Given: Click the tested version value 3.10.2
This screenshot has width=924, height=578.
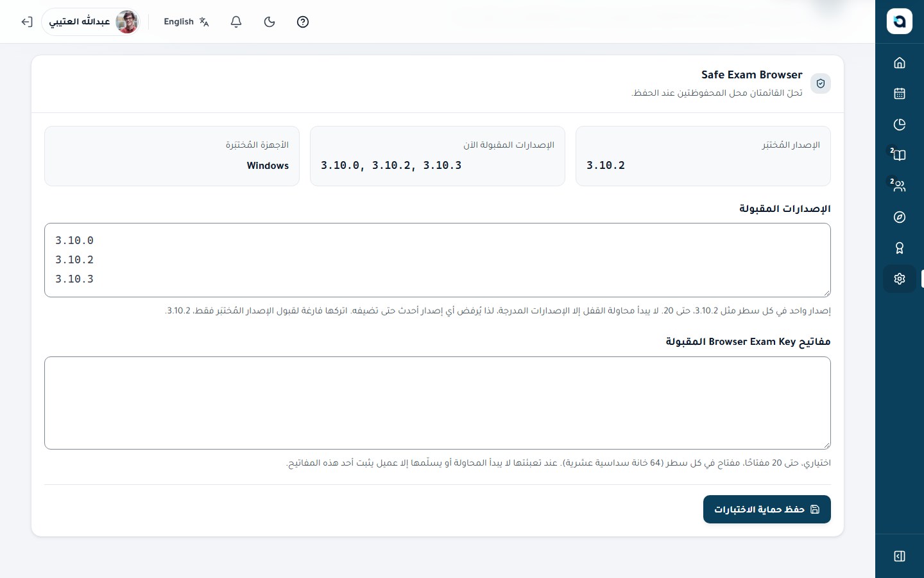Looking at the screenshot, I should 606,165.
